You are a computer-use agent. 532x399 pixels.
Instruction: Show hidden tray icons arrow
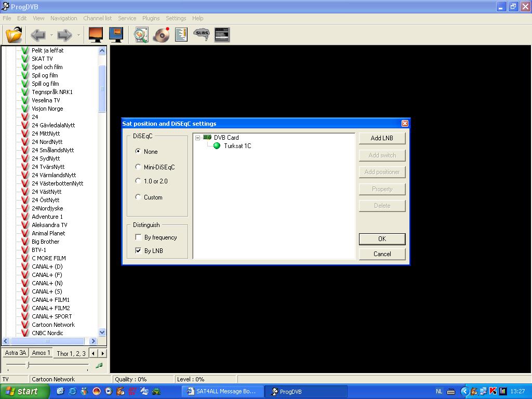pyautogui.click(x=464, y=392)
